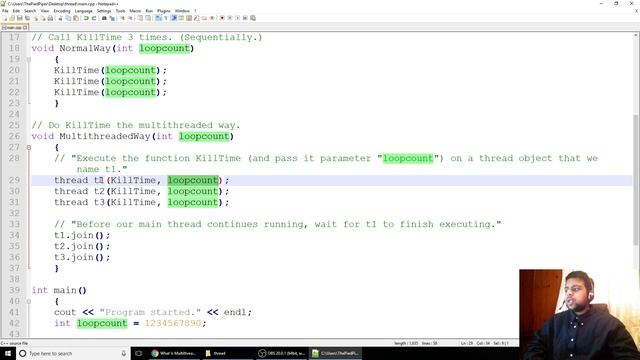
Task: Click the vertical scrollbar thumb in the editor
Action: click(x=636, y=180)
